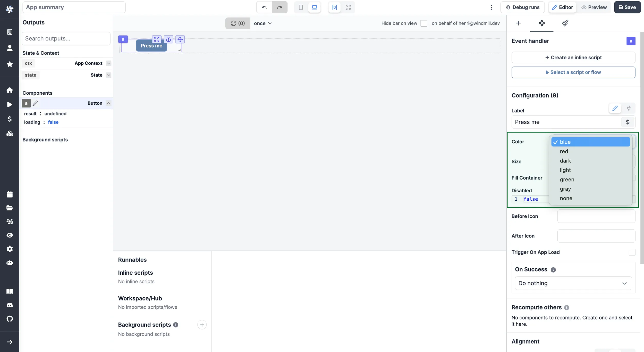Click the redo arrow icon
Viewport: 644px width, 352px height.
pyautogui.click(x=280, y=7)
